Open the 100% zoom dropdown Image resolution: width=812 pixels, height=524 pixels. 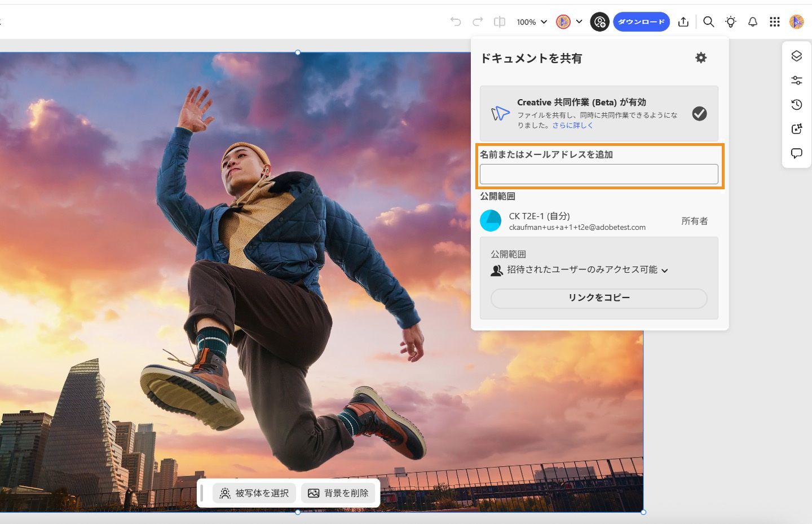[x=531, y=22]
